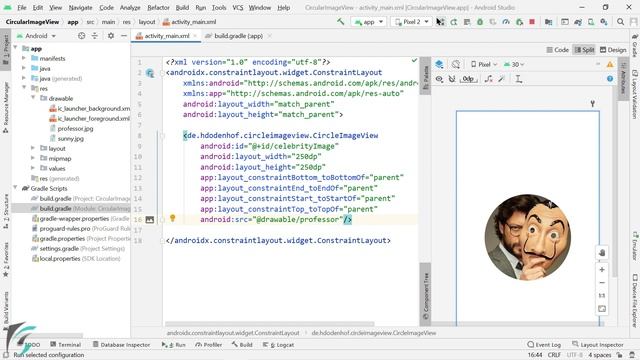The width and height of the screenshot is (640, 360).
Task: Hide the project panel with the minus icon
Action: coord(124,36)
